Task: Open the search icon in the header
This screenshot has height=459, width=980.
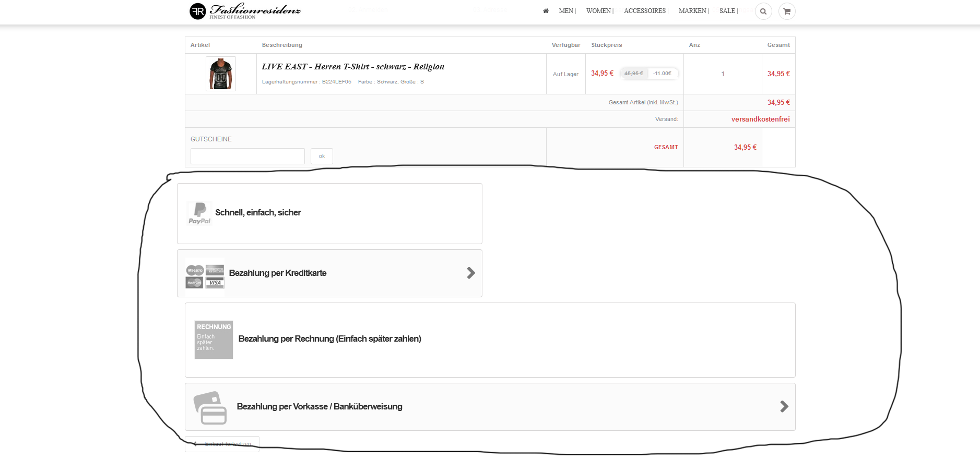Action: click(x=763, y=11)
